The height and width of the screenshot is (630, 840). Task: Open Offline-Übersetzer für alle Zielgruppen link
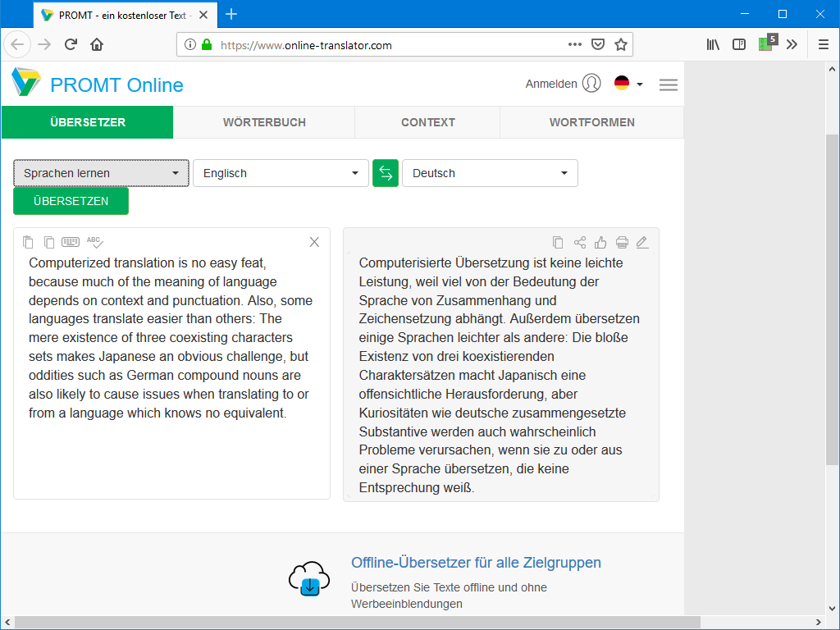[476, 563]
